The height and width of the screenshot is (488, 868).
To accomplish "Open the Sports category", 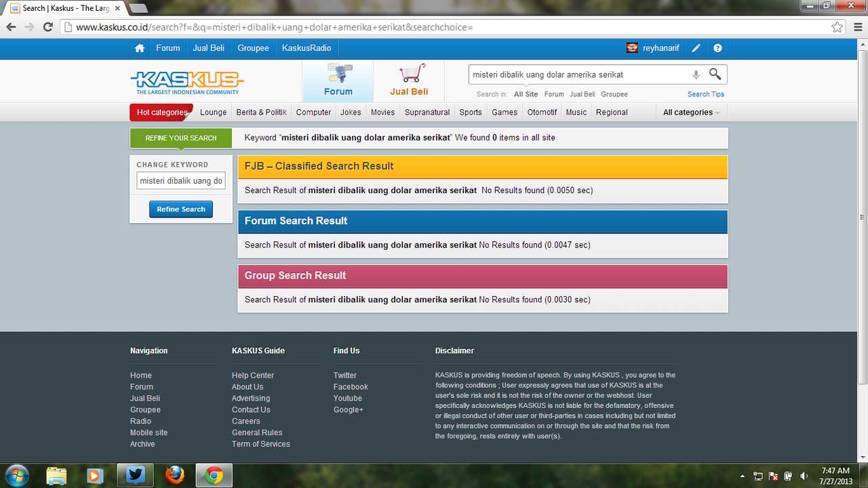I will tap(471, 113).
